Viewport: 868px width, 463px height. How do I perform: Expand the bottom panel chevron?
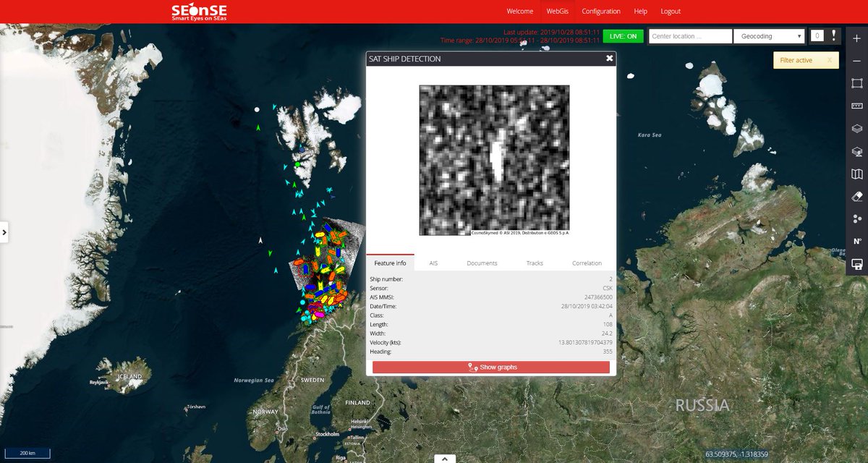pos(444,458)
